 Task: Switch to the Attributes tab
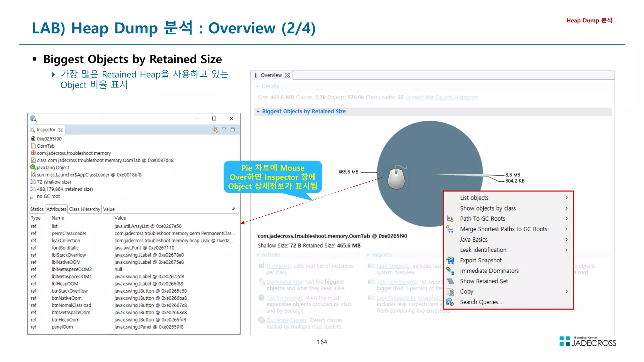(56, 209)
